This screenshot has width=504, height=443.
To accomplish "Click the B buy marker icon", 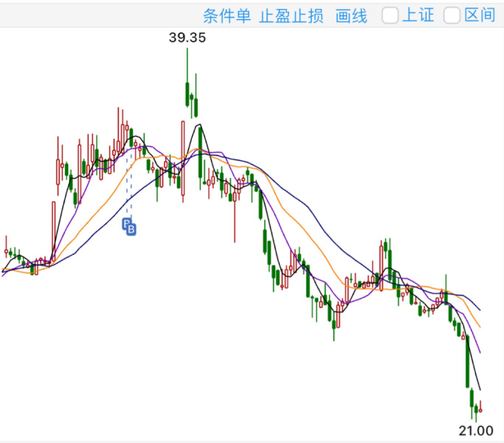I will click(x=131, y=230).
